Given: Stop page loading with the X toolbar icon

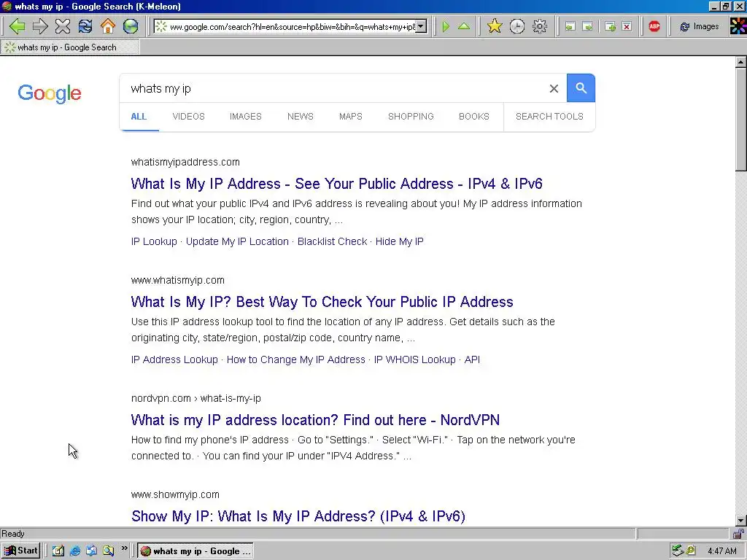Looking at the screenshot, I should (63, 26).
